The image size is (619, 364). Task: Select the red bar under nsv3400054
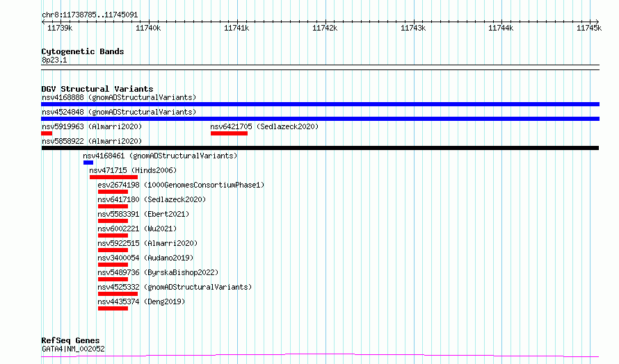tap(113, 265)
